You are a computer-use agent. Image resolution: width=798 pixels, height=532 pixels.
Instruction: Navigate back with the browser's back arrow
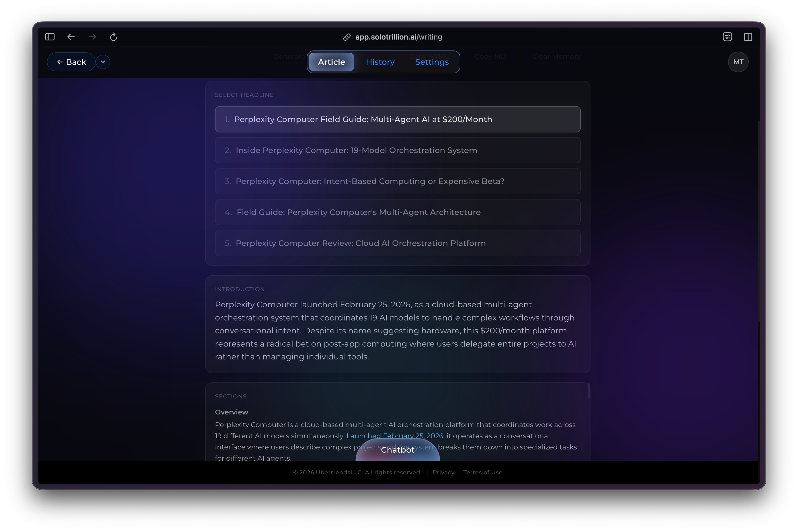coord(71,37)
